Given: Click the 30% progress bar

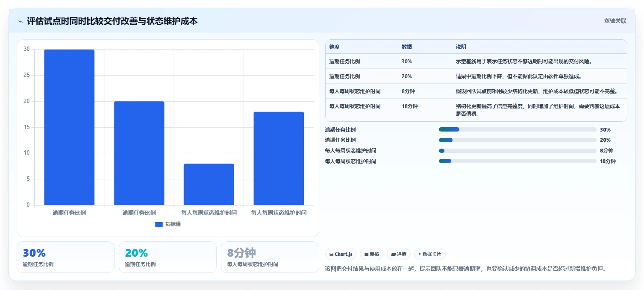Looking at the screenshot, I should point(518,129).
